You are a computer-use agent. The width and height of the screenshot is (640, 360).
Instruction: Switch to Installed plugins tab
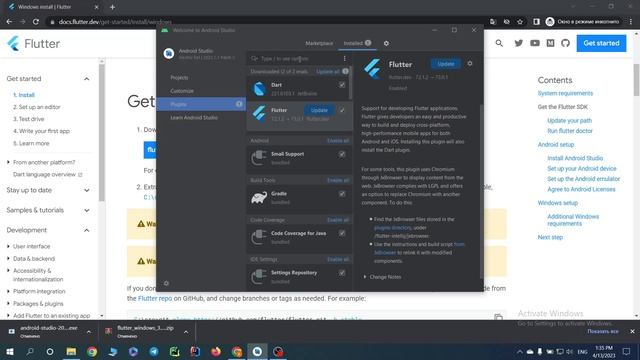357,43
